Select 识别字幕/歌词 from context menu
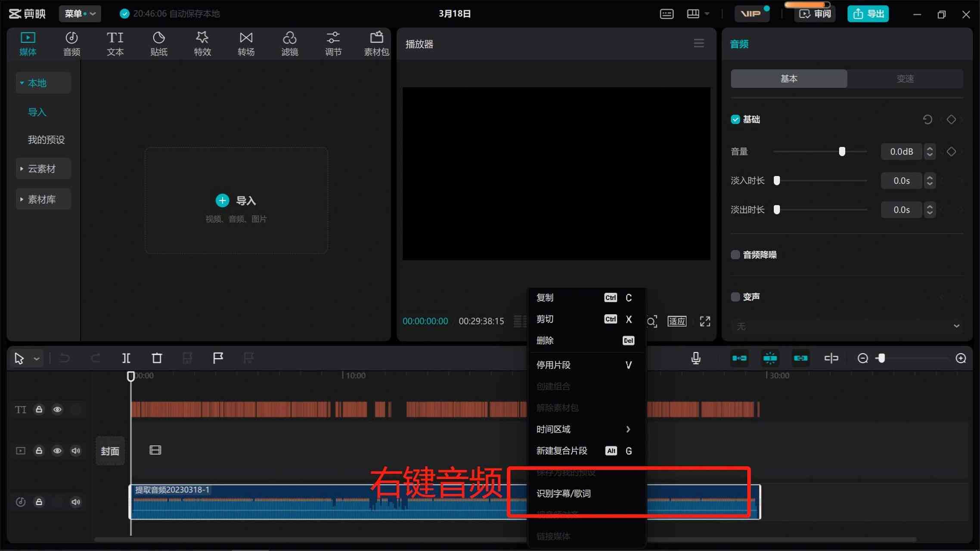The width and height of the screenshot is (980, 551). (x=563, y=493)
